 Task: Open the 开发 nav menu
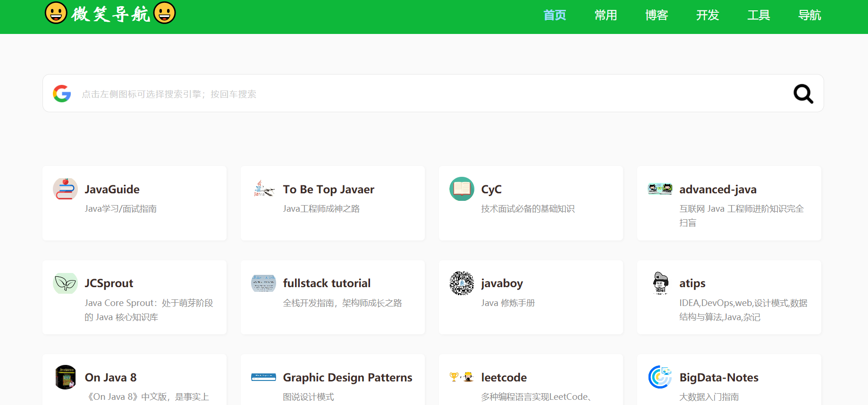point(708,15)
